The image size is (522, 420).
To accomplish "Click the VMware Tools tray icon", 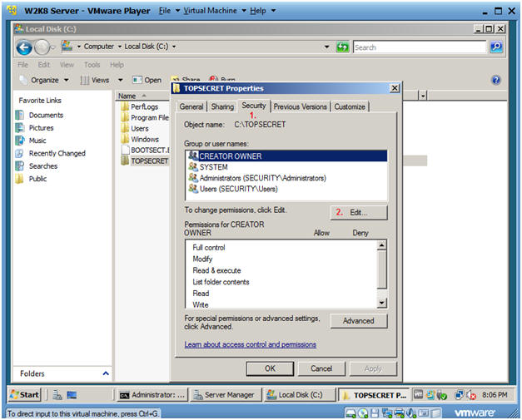I will (x=418, y=394).
